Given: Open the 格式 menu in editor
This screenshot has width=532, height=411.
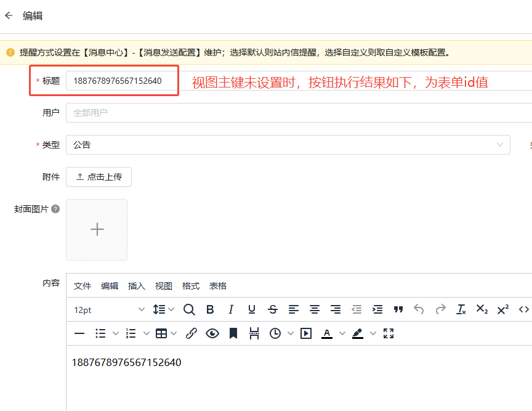Looking at the screenshot, I should [x=191, y=286].
